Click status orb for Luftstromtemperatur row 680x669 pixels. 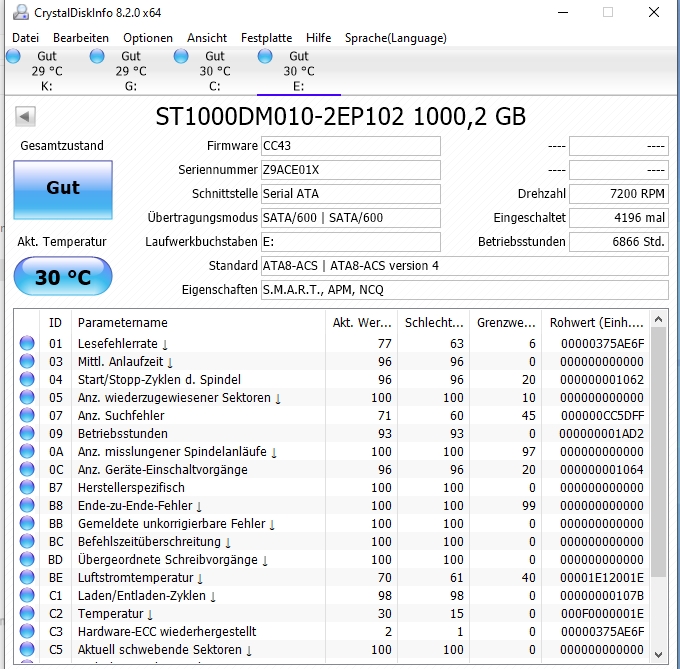tap(27, 577)
